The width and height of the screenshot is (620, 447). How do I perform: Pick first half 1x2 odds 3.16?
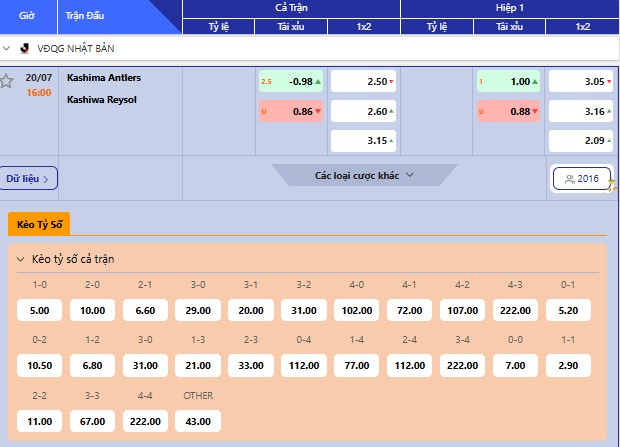point(581,112)
